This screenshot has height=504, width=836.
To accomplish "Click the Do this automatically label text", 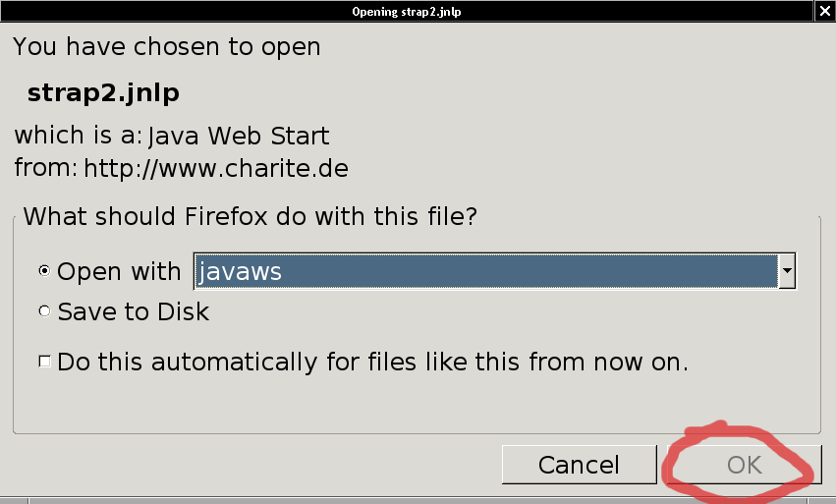I will pyautogui.click(x=372, y=361).
